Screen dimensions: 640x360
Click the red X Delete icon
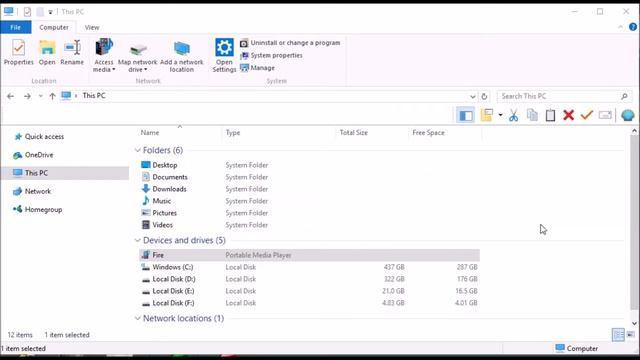pos(569,116)
